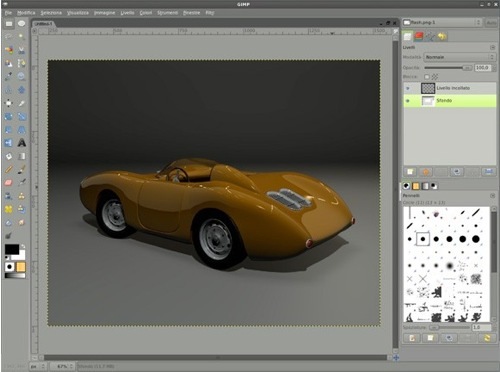This screenshot has height=372, width=500.
Task: Switch to the Channels dock tab
Action: pos(419,36)
